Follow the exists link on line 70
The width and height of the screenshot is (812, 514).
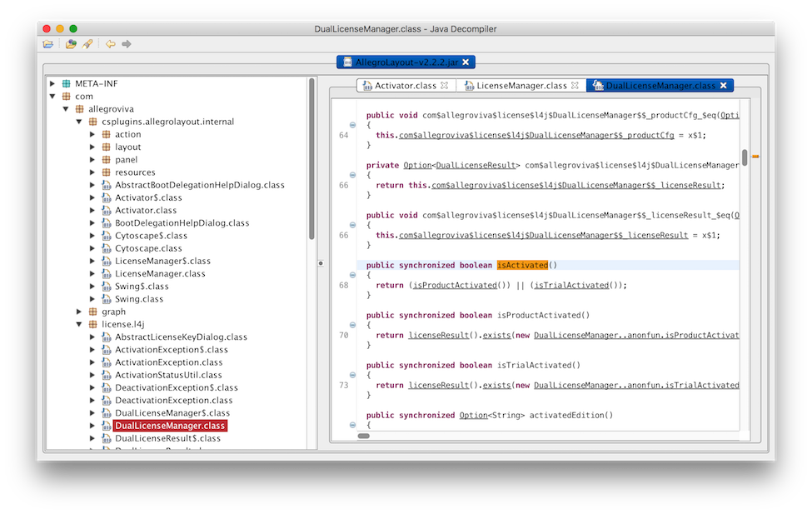[496, 335]
